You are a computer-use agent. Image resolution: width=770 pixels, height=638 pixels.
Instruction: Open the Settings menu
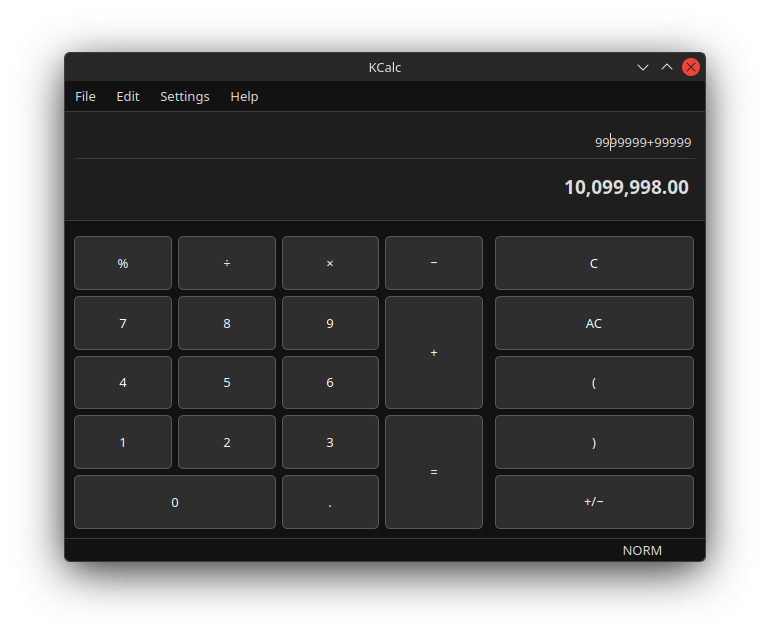point(185,96)
